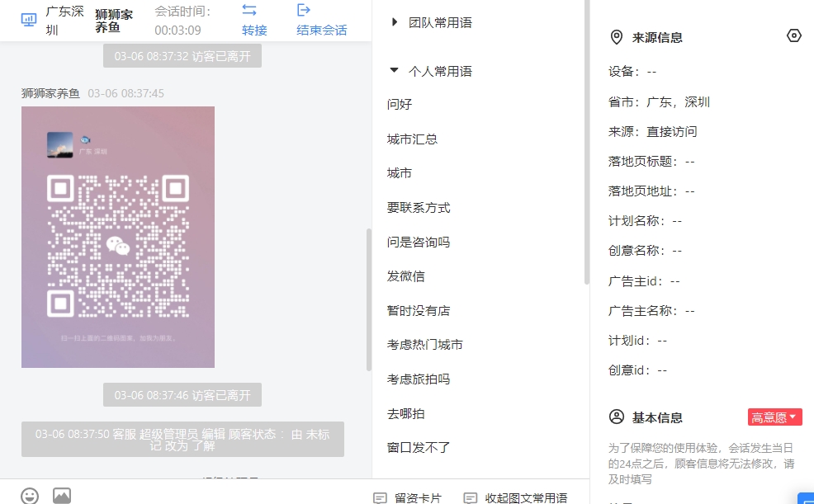Collapse the 个人常用语 group

394,70
